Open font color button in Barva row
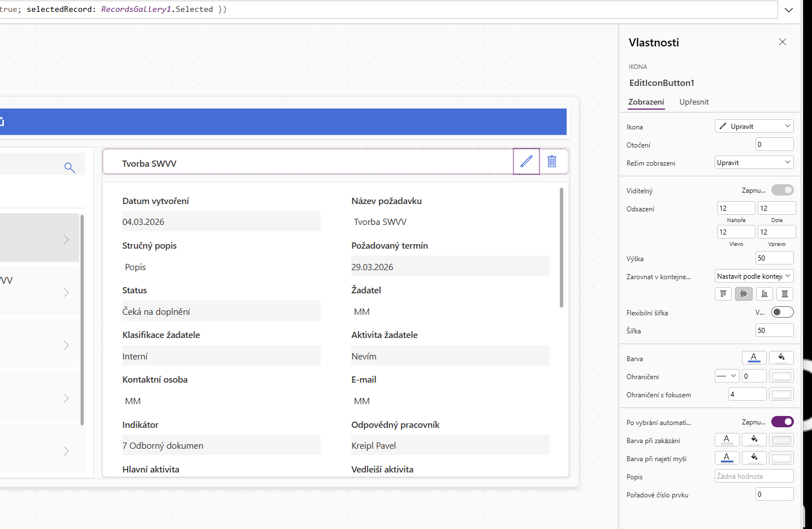Viewport: 812px width, 529px height. 754,358
